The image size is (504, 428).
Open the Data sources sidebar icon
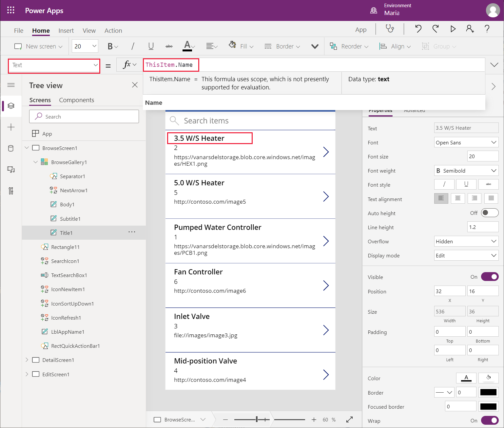coord(11,148)
